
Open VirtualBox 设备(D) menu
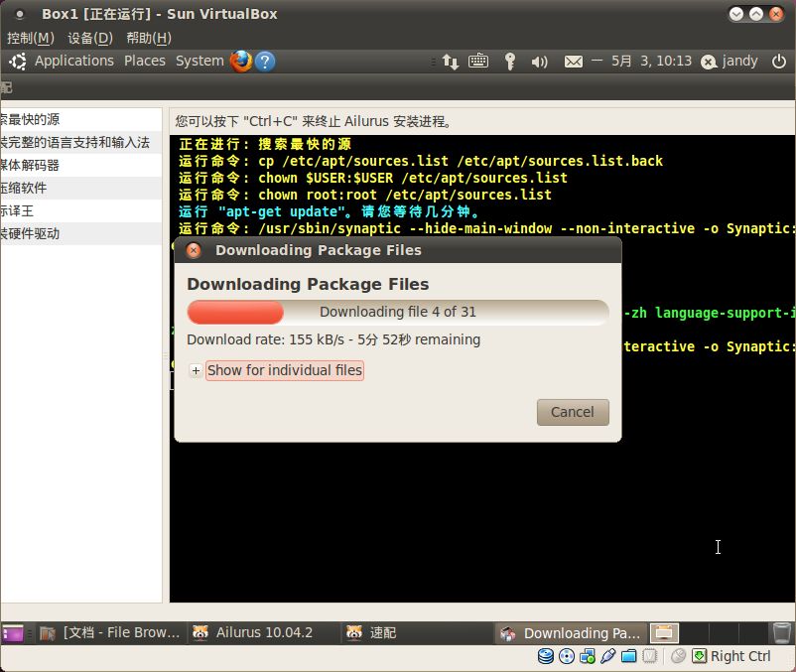pos(90,38)
